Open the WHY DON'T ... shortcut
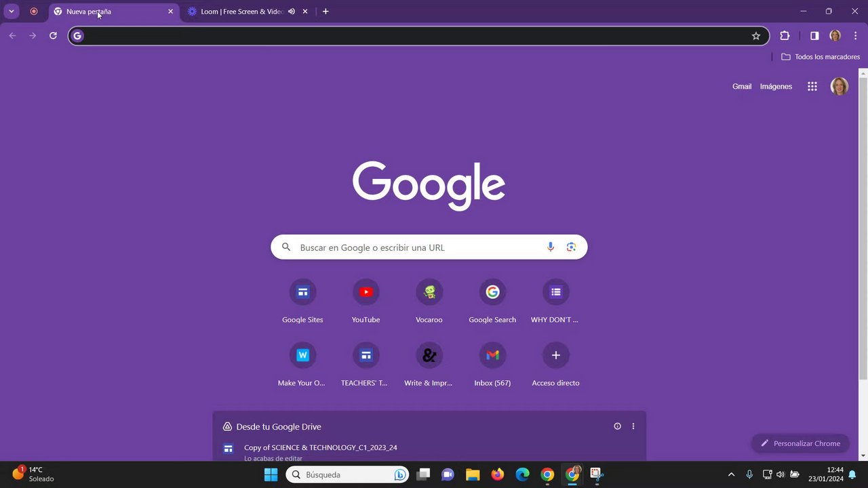 555,302
